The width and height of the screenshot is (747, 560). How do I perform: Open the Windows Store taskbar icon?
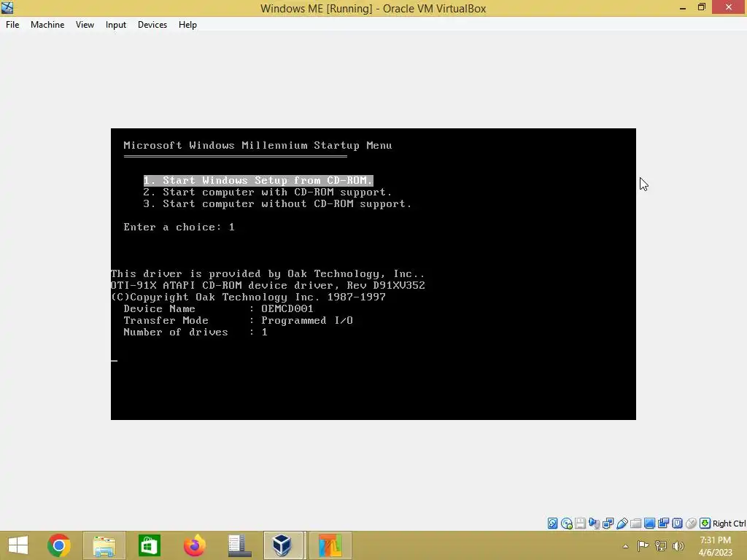point(149,545)
